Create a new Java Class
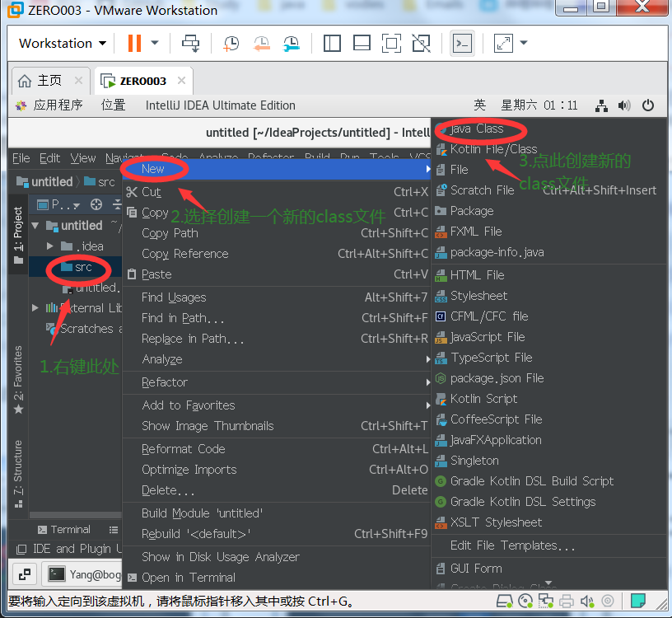Viewport: 672px width, 618px height. 549,129
